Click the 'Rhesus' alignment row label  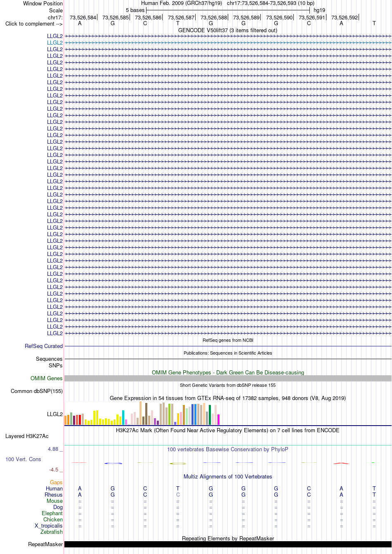coord(54,495)
